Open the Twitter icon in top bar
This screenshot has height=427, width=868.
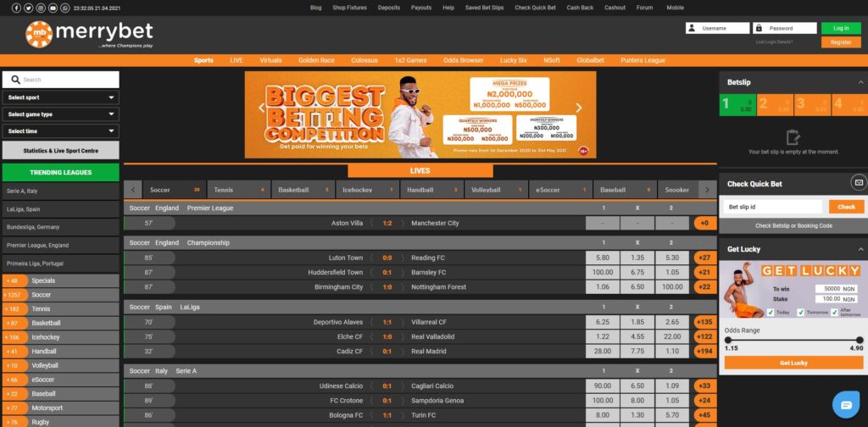pyautogui.click(x=28, y=8)
